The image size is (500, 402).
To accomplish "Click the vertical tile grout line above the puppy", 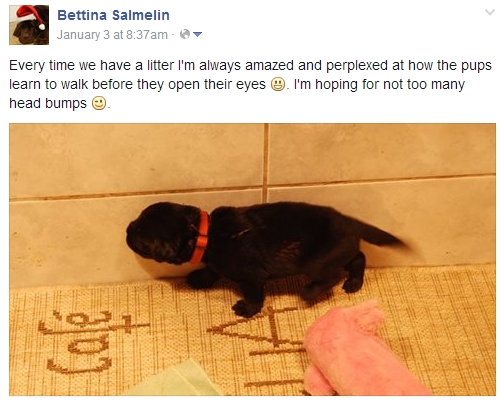I will click(x=266, y=163).
